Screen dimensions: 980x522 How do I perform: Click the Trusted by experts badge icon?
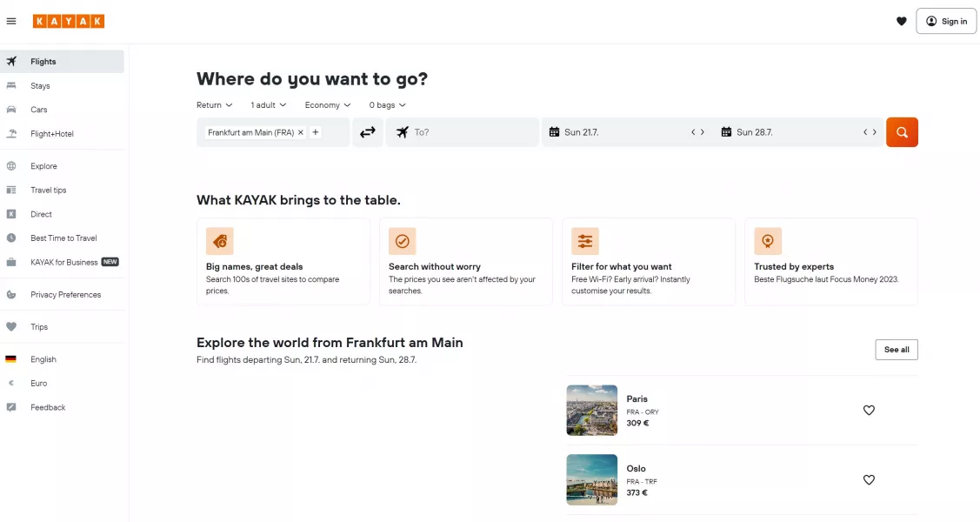768,241
